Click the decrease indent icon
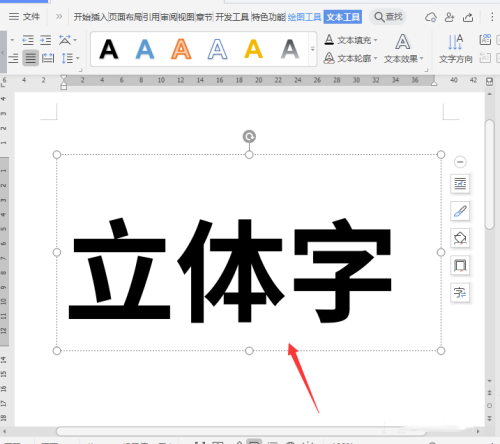The height and width of the screenshot is (444, 500). point(28,40)
